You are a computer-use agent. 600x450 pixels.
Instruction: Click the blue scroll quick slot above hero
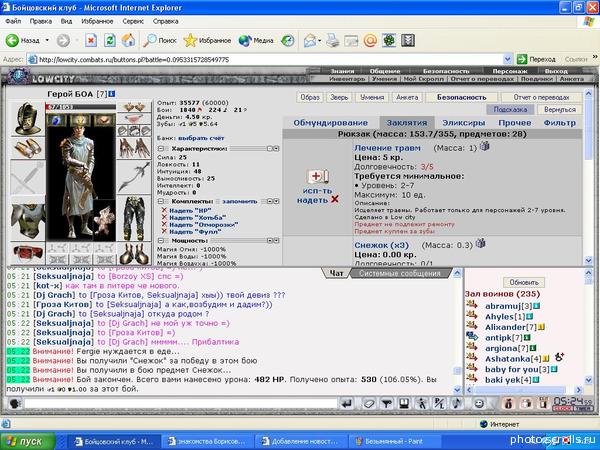pos(57,121)
